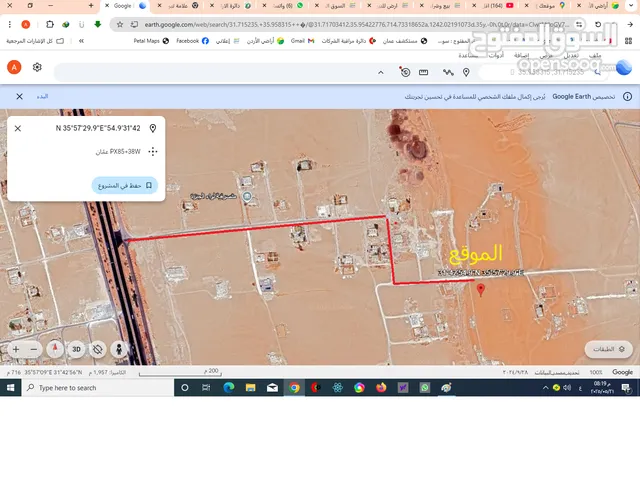Open Chrome apps grid icon
640x480 pixels.
click(628, 41)
